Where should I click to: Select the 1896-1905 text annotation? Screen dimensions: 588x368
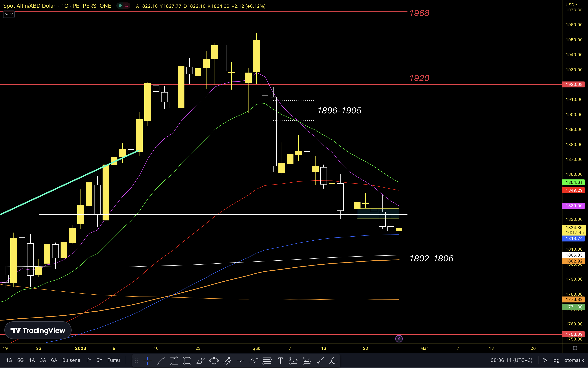[339, 111]
